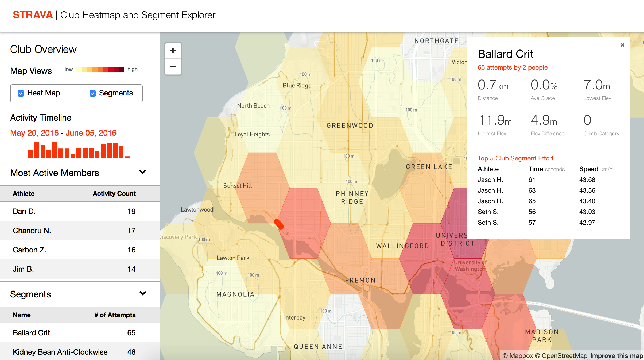The height and width of the screenshot is (360, 644).
Task: Select athlete Chandru N. row
Action: tap(80, 231)
